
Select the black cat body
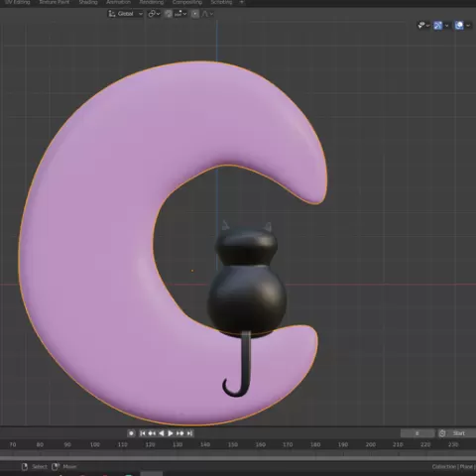[247, 299]
